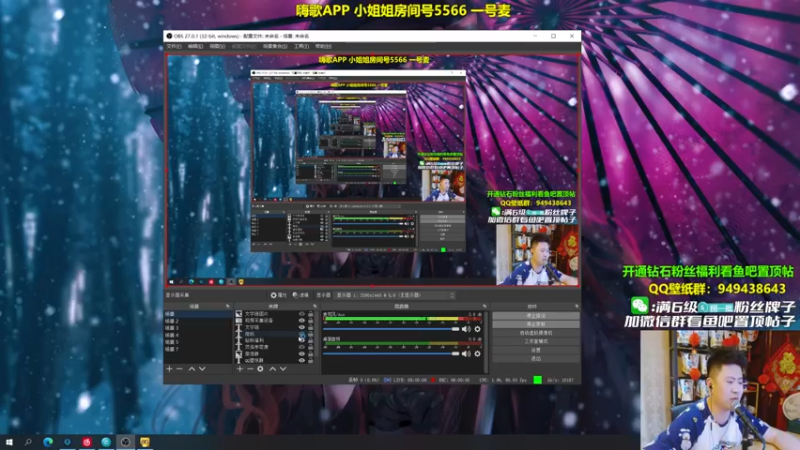Add a new source with the plus icon
800x450 pixels.
[240, 369]
